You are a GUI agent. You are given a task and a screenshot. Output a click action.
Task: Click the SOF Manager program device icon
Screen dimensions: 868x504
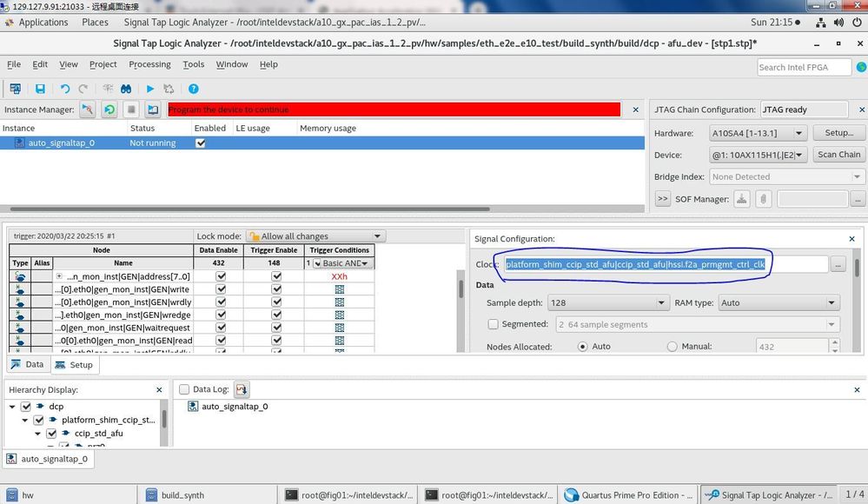(x=742, y=199)
